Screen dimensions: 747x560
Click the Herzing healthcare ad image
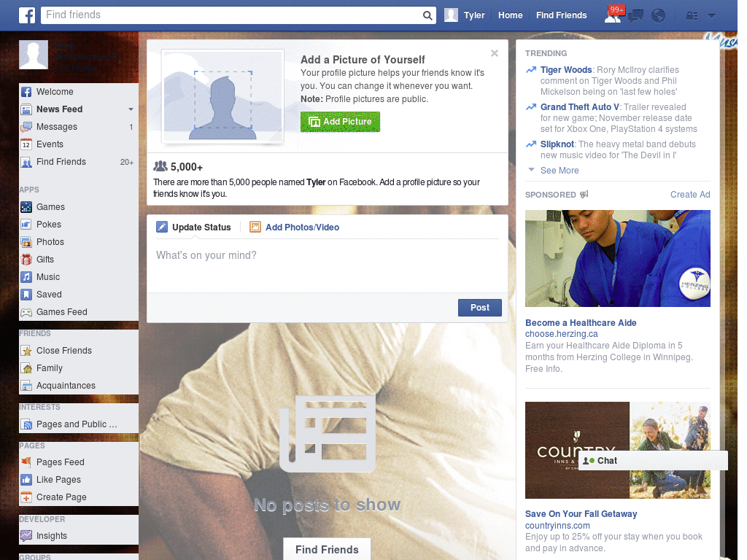click(617, 259)
